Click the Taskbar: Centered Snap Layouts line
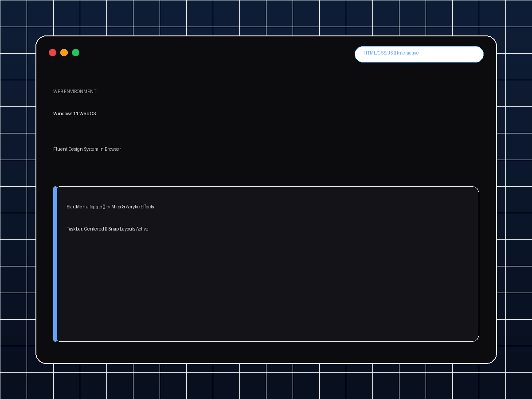 pyautogui.click(x=107, y=229)
